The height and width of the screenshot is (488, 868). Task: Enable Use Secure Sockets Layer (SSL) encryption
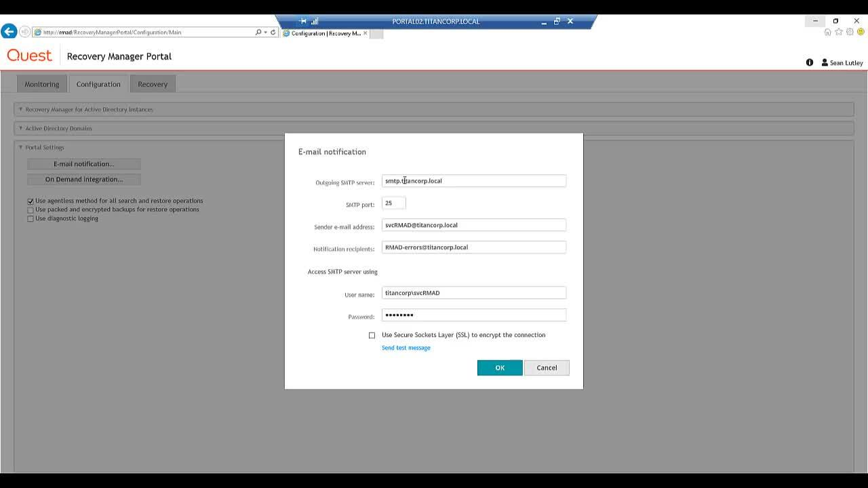click(x=372, y=335)
